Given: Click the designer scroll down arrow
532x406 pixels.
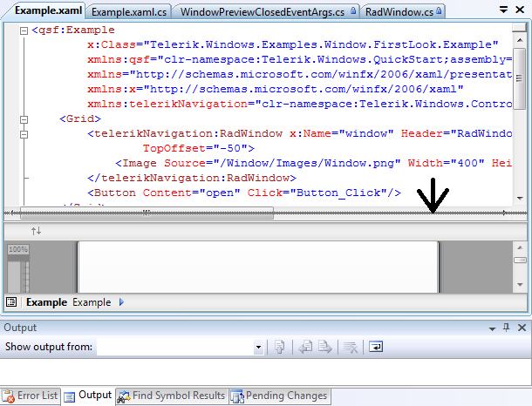Looking at the screenshot, I should coord(520,285).
